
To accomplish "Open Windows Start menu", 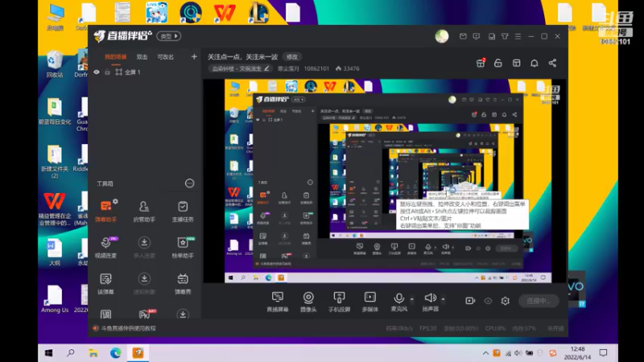I will coord(48,353).
